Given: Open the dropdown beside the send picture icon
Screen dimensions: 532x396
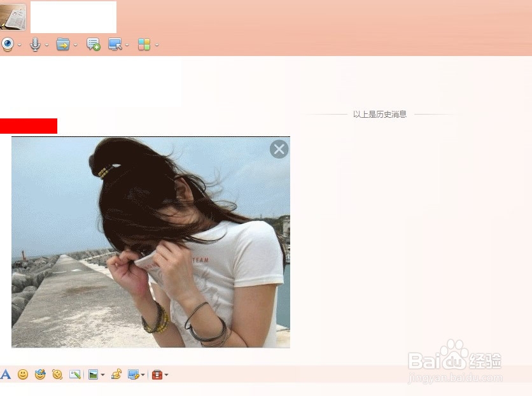Looking at the screenshot, I should coord(103,375).
